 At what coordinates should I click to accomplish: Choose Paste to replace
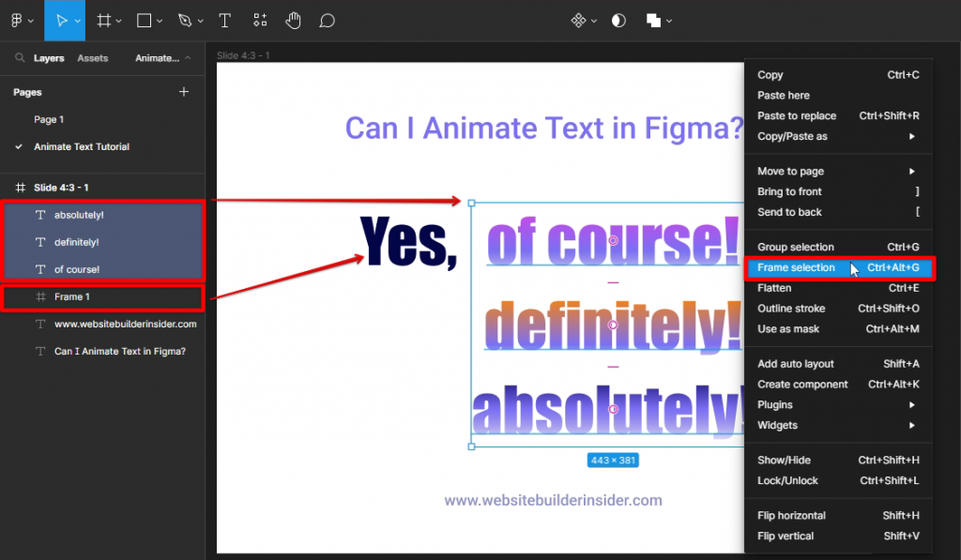(x=838, y=115)
